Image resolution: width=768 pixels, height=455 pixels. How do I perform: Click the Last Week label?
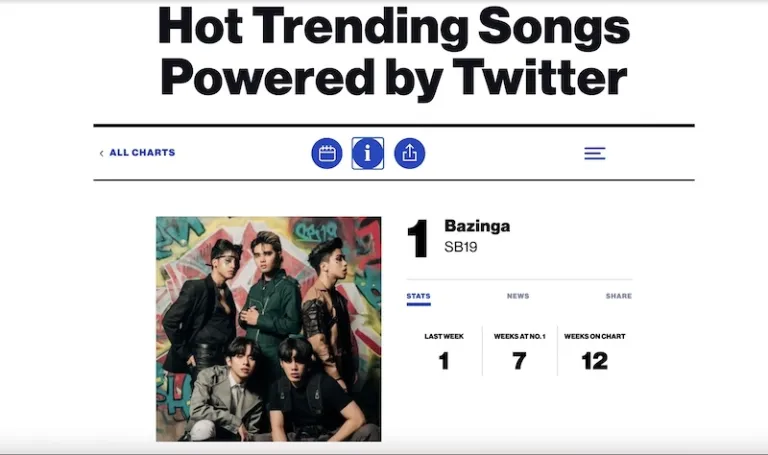point(444,336)
